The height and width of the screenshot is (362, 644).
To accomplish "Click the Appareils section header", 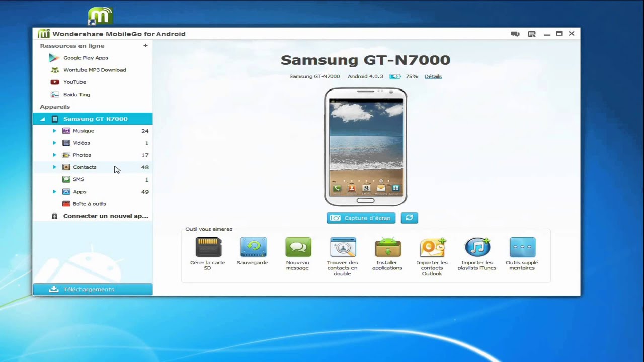I will 55,107.
